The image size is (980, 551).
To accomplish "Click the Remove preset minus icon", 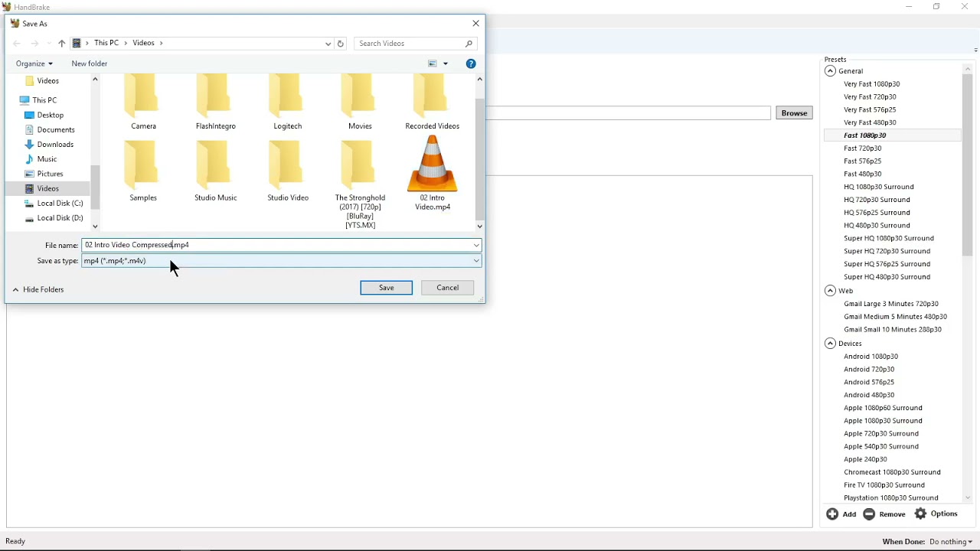I will point(869,514).
